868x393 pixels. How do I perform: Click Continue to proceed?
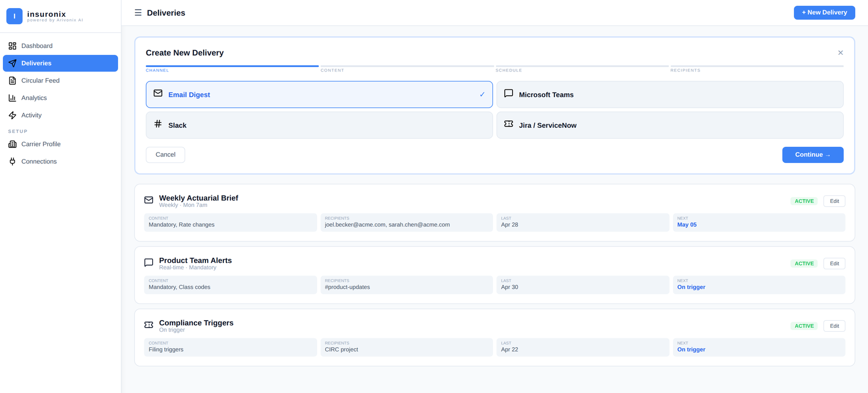[813, 155]
